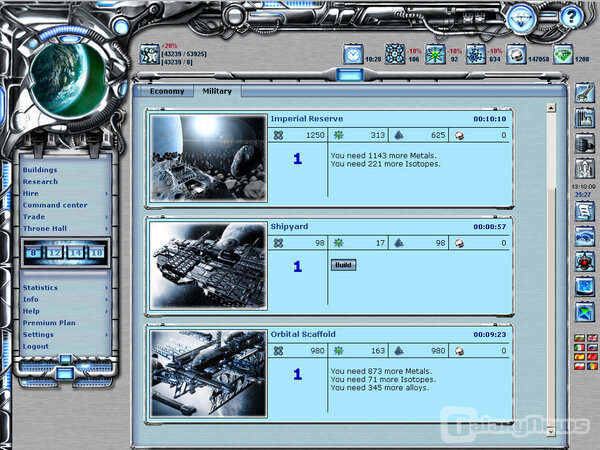Click the planet globe in the corner

pos(67,80)
